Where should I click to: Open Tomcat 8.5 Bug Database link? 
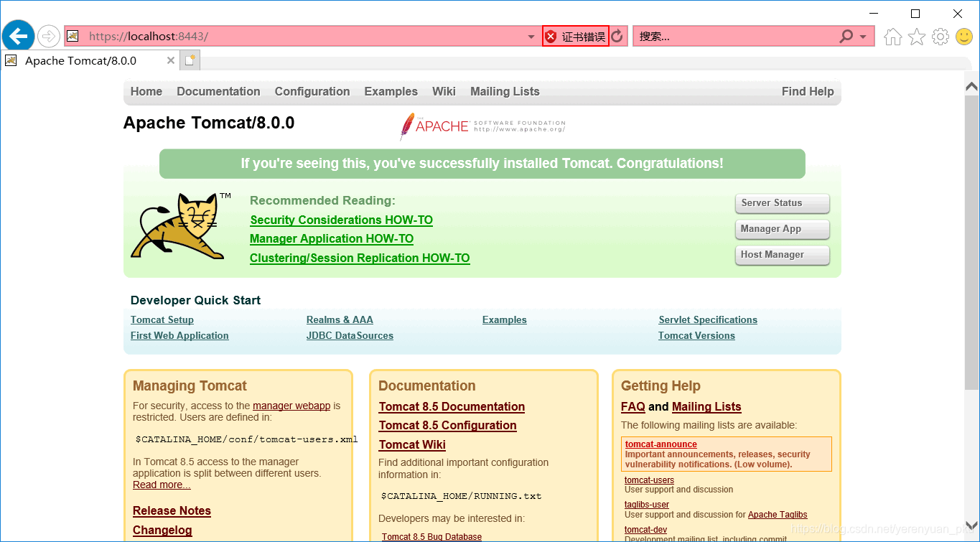[x=431, y=537]
